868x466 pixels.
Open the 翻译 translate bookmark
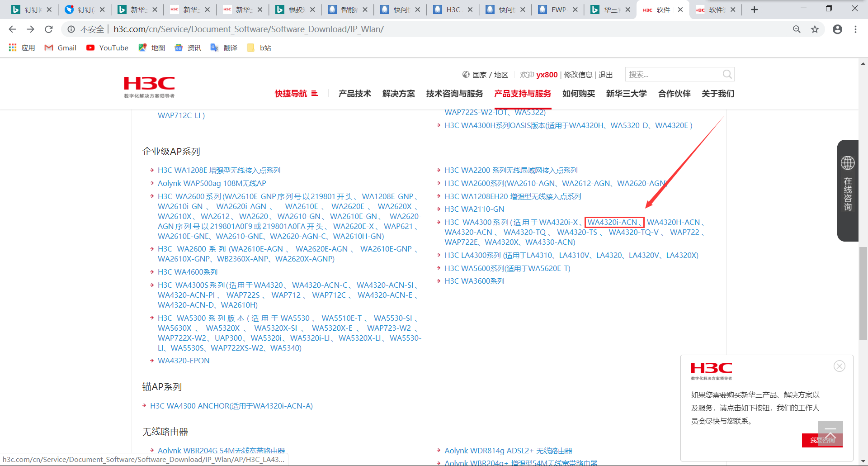[x=224, y=48]
